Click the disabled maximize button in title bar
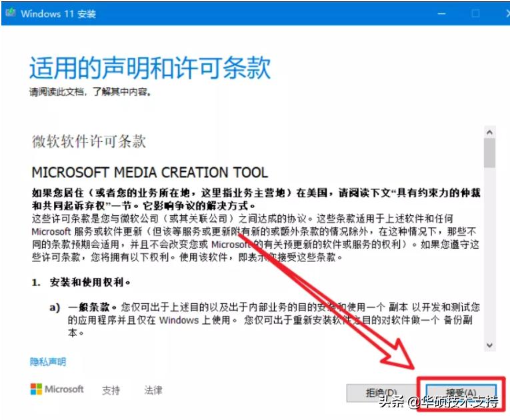The height and width of the screenshot is (420, 510). (x=475, y=13)
